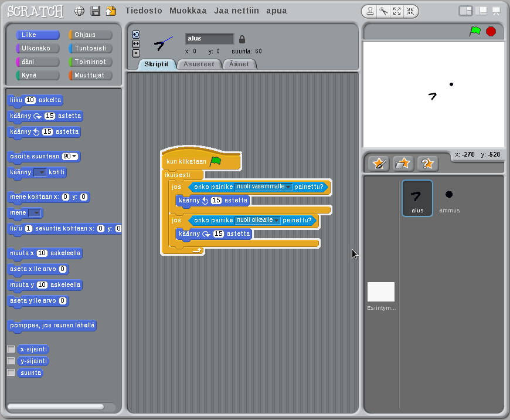Screen dimensions: 510x420
Task: Open the käänny kohti target dropdown
Action: pos(40,172)
